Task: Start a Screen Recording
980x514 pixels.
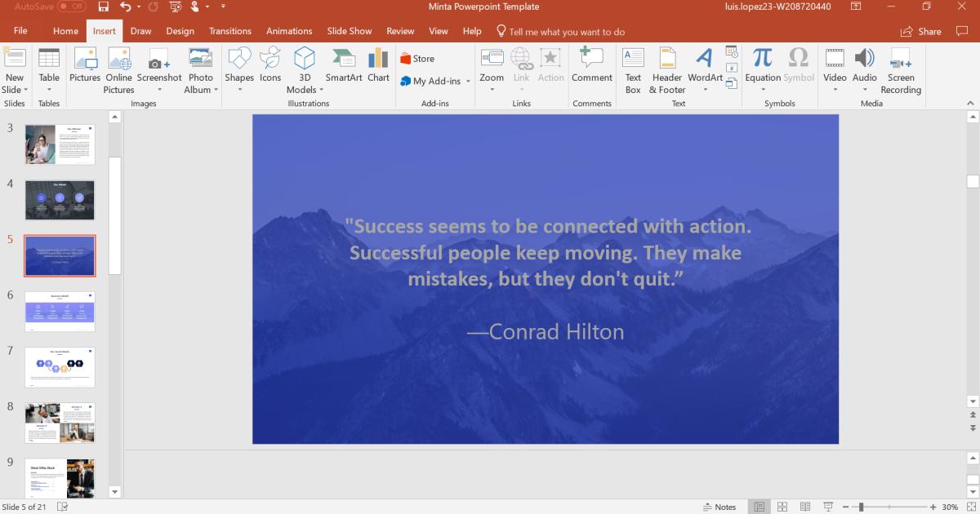Action: point(900,69)
